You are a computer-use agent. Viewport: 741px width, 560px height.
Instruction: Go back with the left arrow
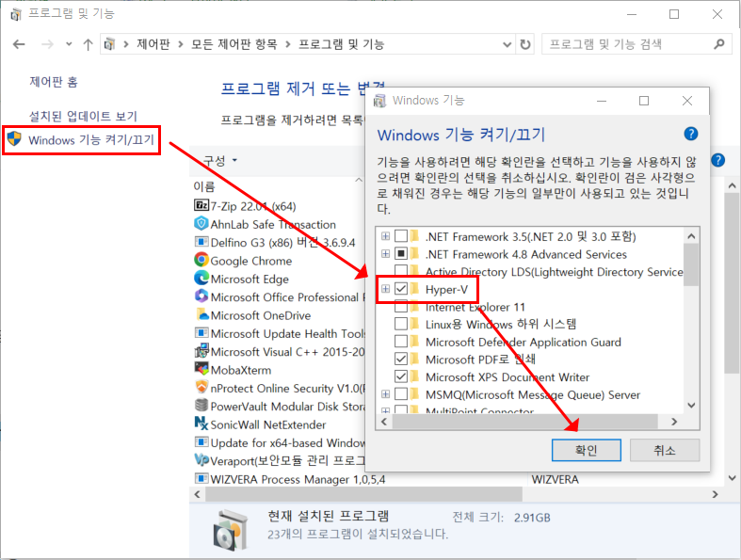point(19,44)
